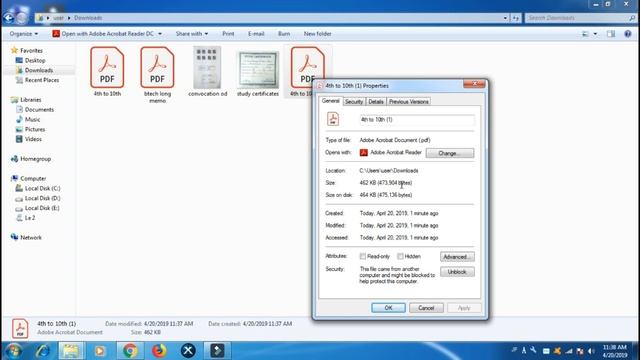The height and width of the screenshot is (360, 640).
Task: Open the X app on taskbar
Action: 188,351
